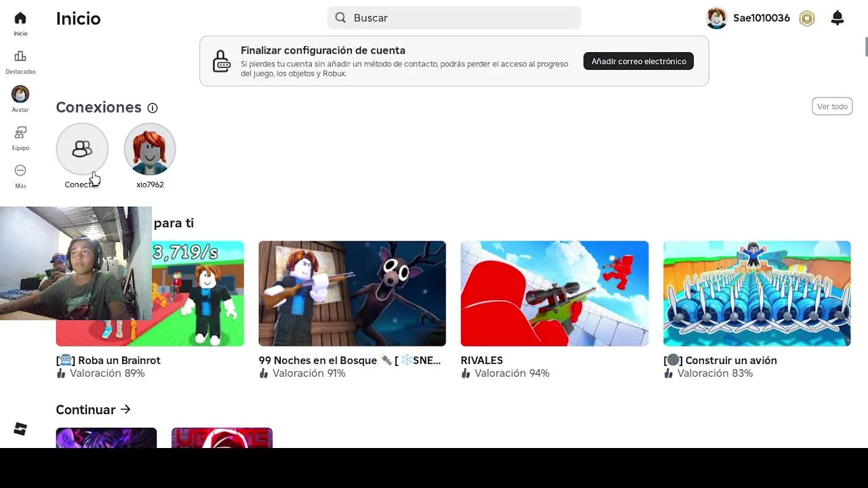Screen dimensions: 868x488
Task: Open the Robux currency icon
Action: pyautogui.click(x=807, y=18)
